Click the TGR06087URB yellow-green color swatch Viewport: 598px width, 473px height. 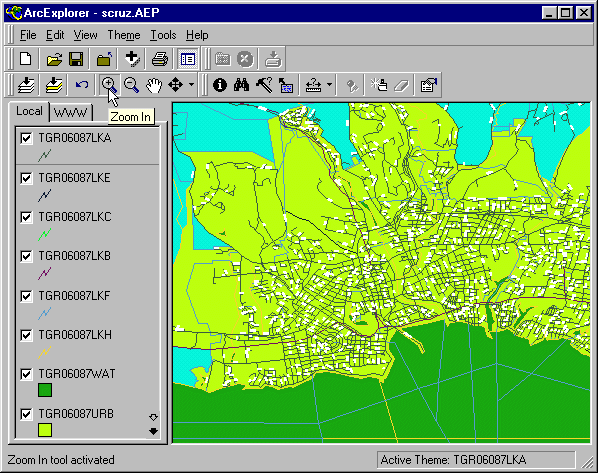click(x=45, y=430)
